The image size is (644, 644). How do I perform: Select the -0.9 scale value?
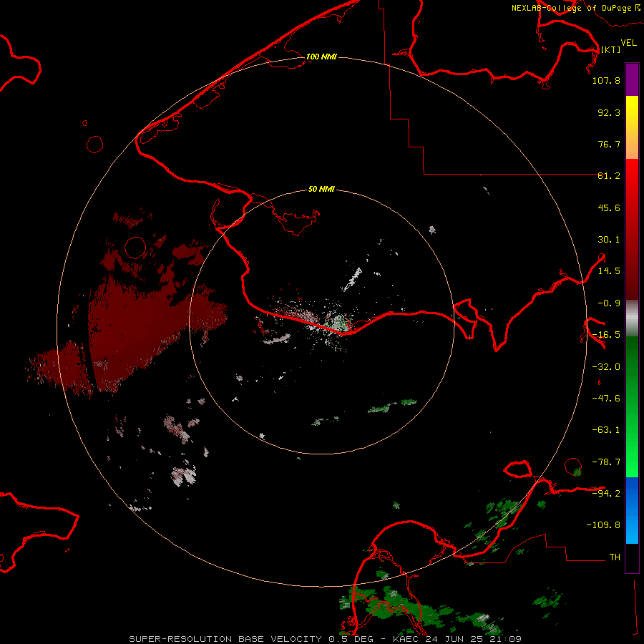609,303
